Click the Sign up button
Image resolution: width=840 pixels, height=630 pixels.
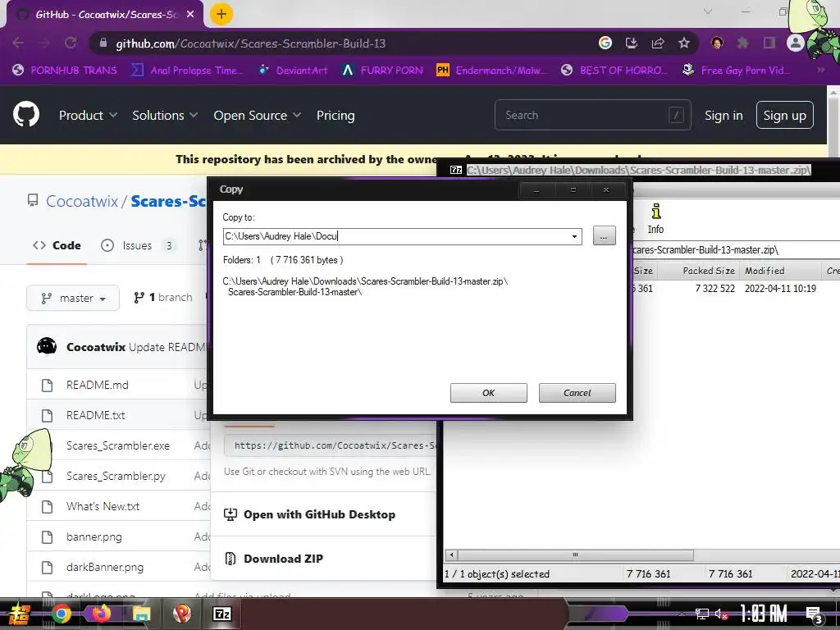[x=784, y=115]
